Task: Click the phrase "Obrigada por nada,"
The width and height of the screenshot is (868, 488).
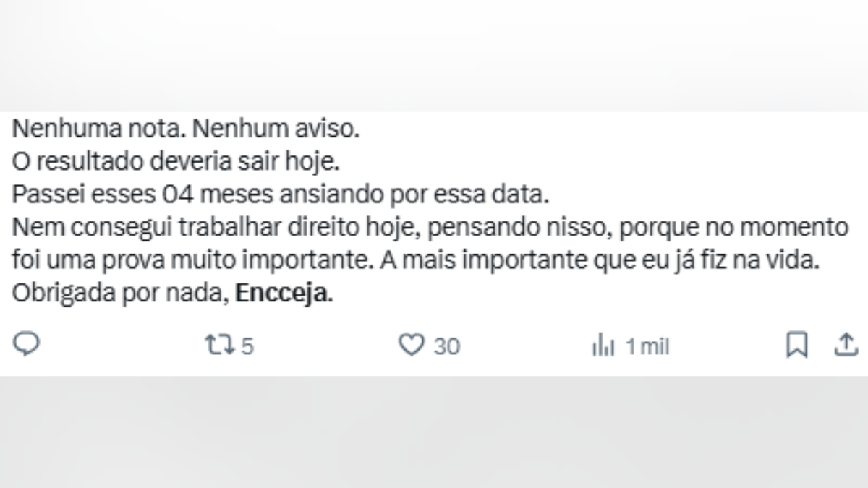Action: pyautogui.click(x=122, y=295)
